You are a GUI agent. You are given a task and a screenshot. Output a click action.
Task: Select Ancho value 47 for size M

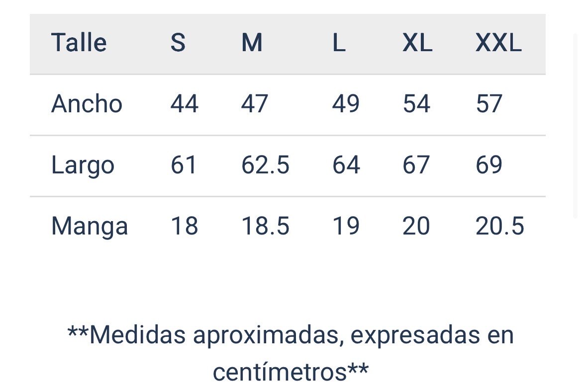(x=255, y=104)
